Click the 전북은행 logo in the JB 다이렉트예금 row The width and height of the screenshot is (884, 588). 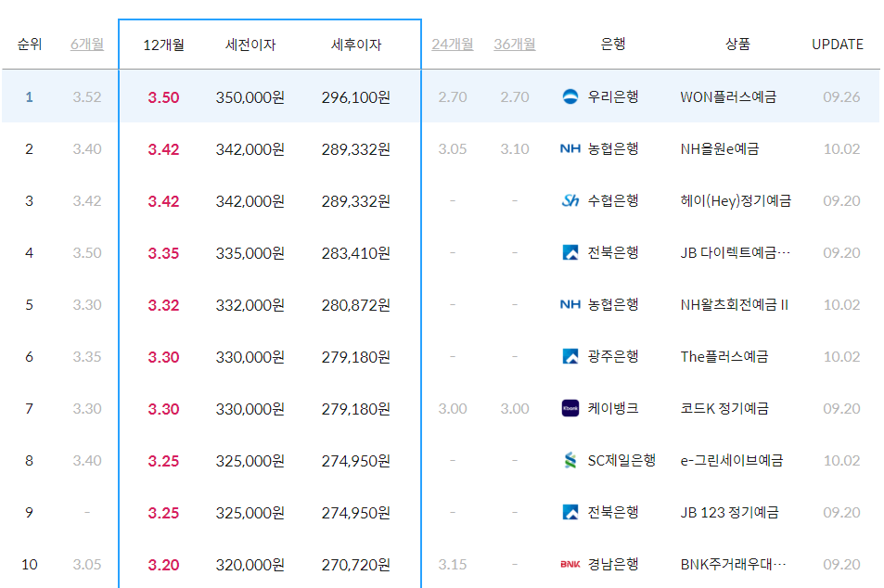click(570, 252)
